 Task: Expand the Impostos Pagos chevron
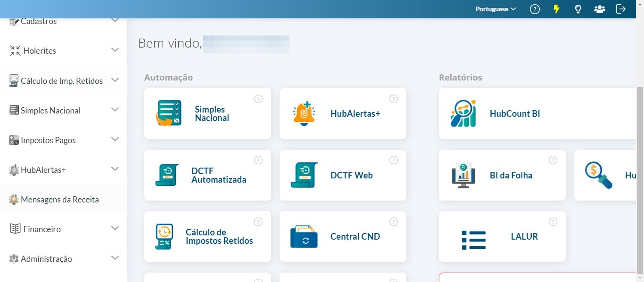point(115,139)
